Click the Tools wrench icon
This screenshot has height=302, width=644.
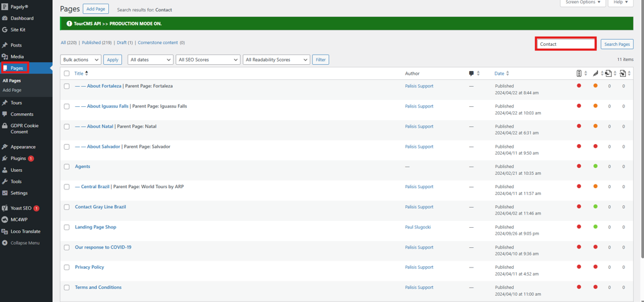tap(5, 181)
